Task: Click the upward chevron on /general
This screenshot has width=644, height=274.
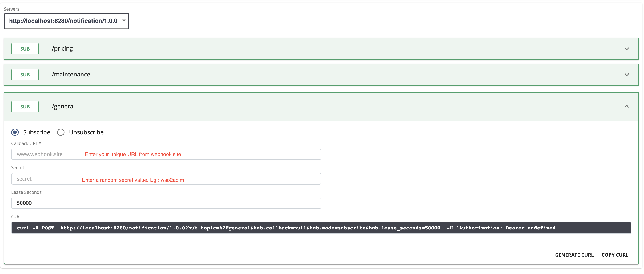Action: click(627, 106)
